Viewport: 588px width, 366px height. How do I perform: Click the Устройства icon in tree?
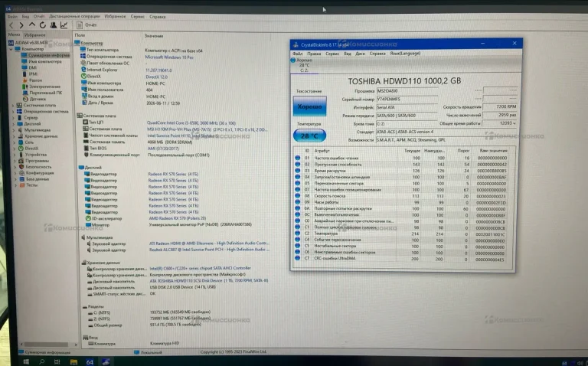tap(21, 155)
